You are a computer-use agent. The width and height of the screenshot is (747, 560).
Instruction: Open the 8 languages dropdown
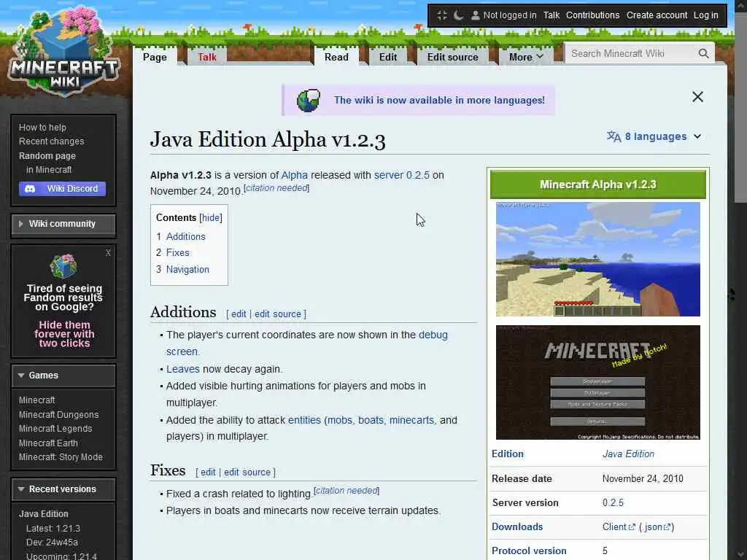point(654,136)
